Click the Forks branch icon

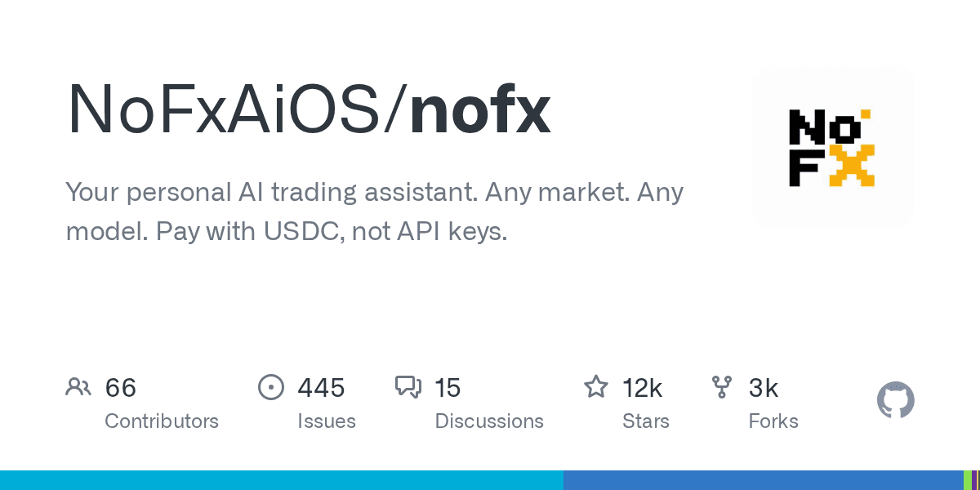pyautogui.click(x=722, y=387)
